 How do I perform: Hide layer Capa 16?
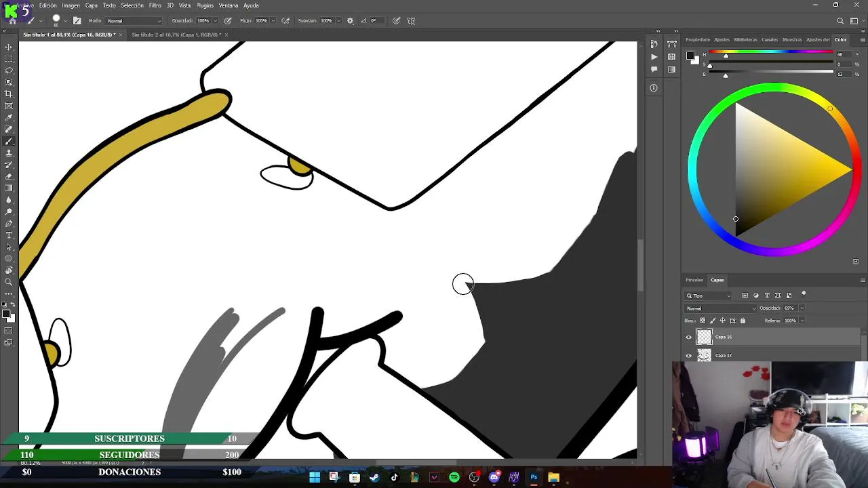tap(689, 337)
